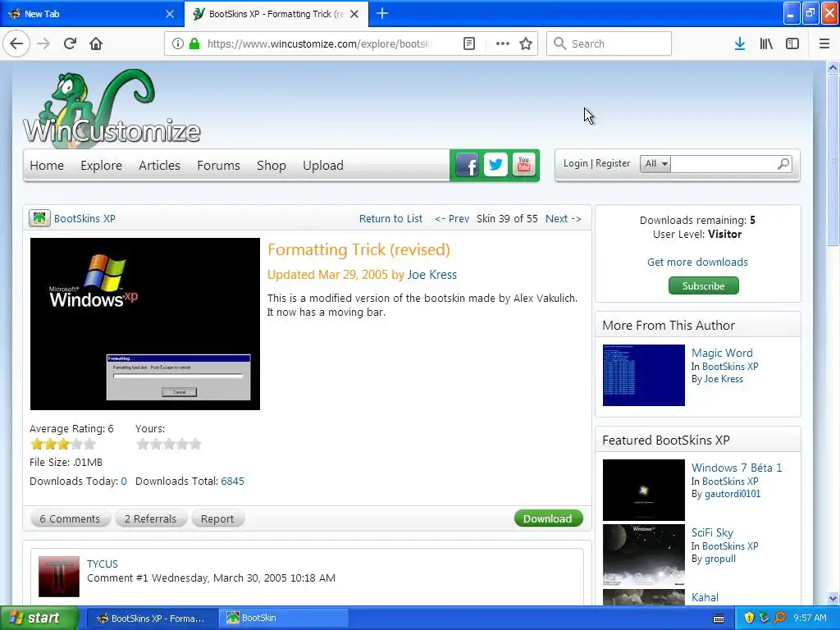This screenshot has height=630, width=840.
Task: Open the Upload menu item
Action: pos(322,165)
